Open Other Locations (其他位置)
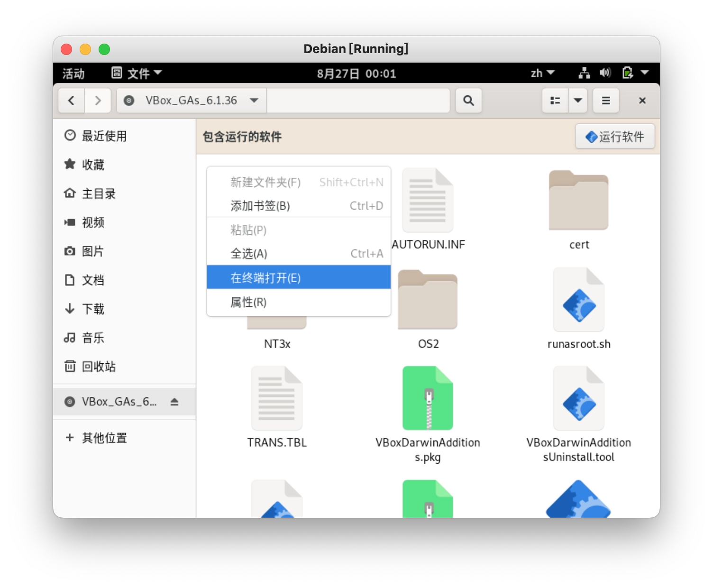 click(125, 438)
